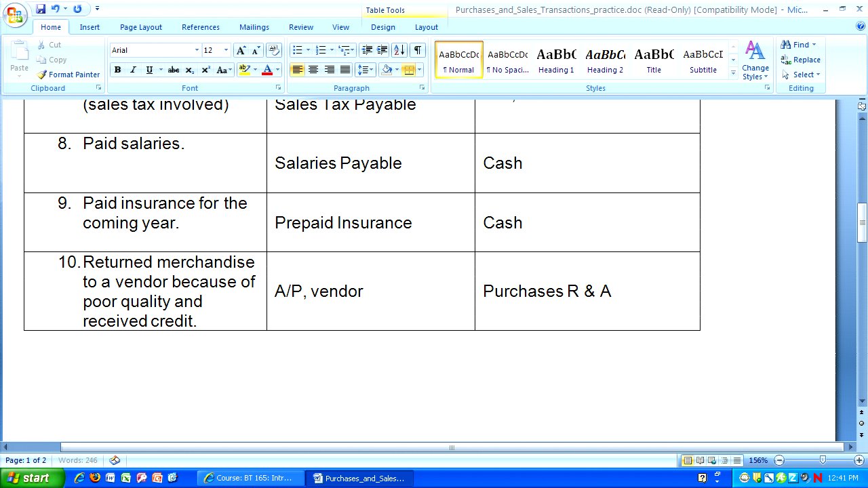
Task: Click the Sort A-to-Z icon
Action: pyautogui.click(x=399, y=50)
